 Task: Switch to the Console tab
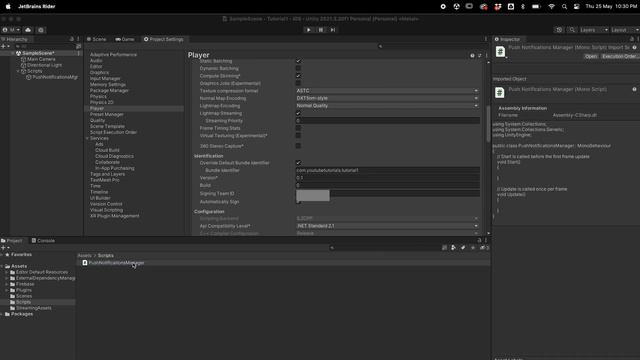coord(43,241)
